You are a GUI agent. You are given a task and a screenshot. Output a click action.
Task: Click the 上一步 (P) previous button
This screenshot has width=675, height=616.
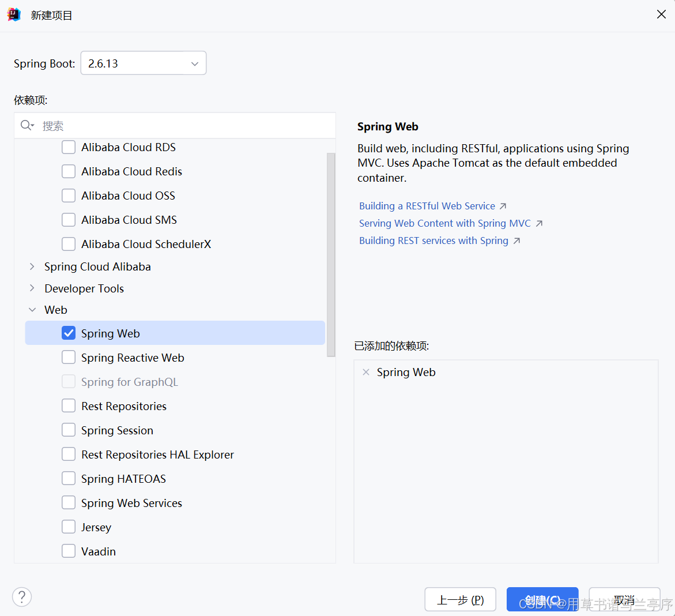point(460,600)
